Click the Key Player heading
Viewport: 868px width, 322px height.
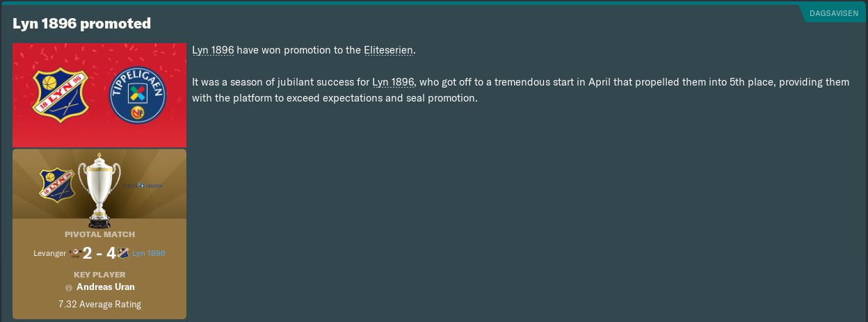pos(99,275)
